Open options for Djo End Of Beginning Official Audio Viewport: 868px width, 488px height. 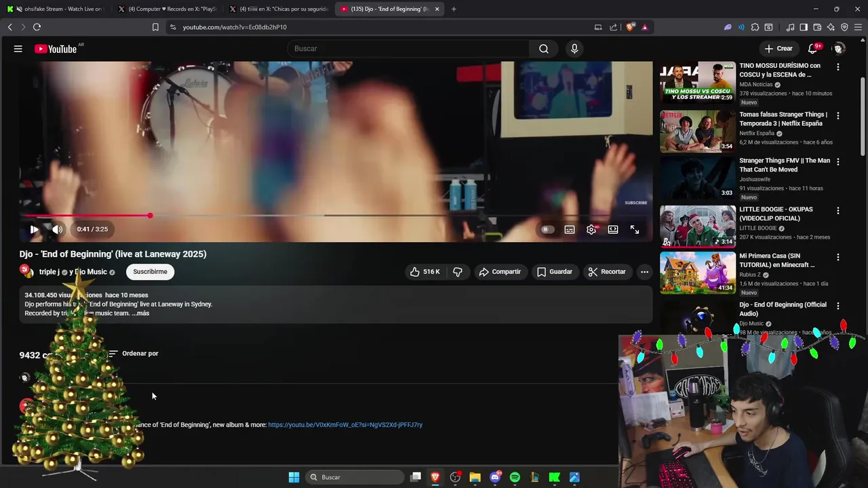click(x=837, y=306)
